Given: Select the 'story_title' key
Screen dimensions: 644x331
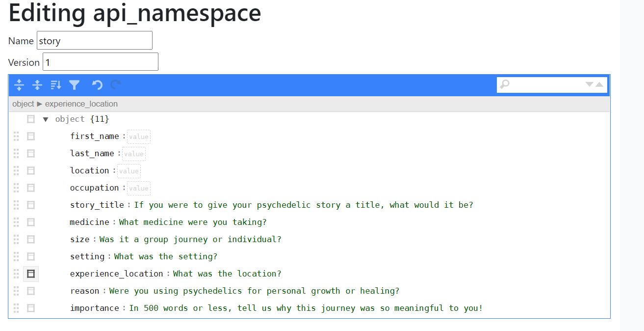Looking at the screenshot, I should 97,205.
